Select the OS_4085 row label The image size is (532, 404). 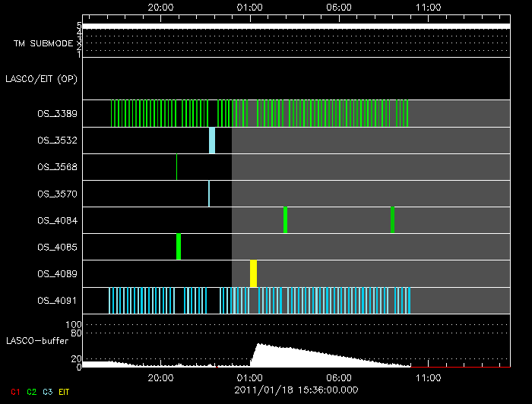point(57,247)
